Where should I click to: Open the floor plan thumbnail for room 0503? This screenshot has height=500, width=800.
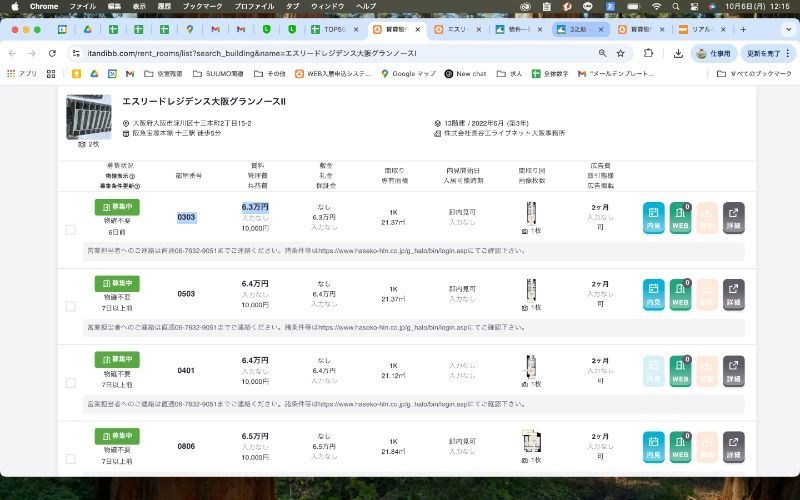pos(531,290)
